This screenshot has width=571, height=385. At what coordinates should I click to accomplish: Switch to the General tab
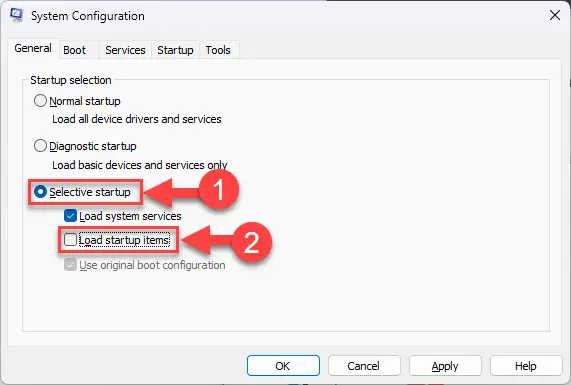coord(33,48)
